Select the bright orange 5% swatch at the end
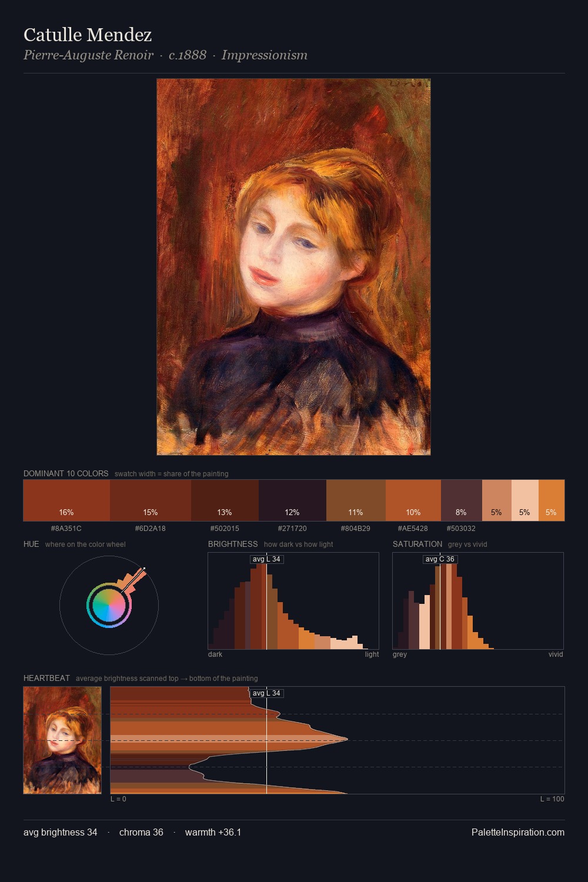This screenshot has height=882, width=588. click(551, 500)
